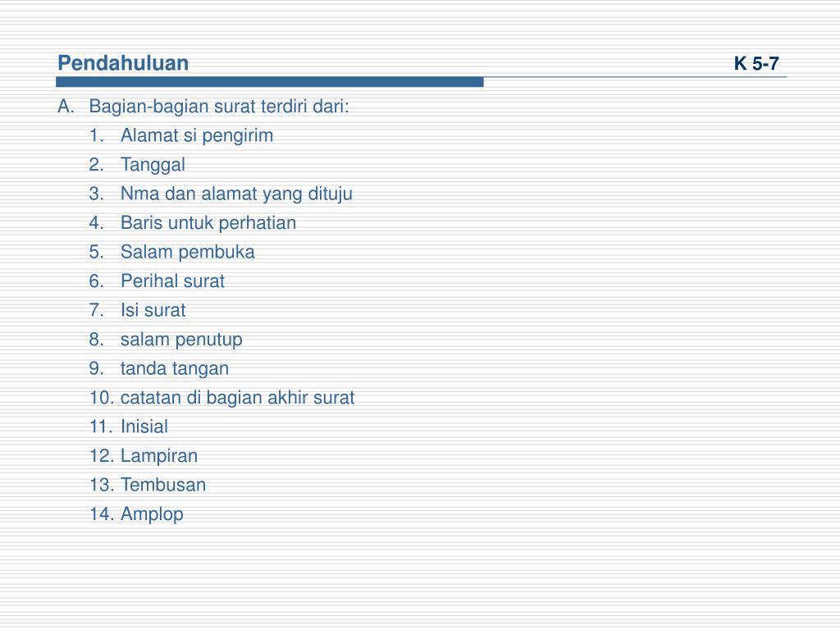Click list item Alamat si pengirim

pos(197,135)
